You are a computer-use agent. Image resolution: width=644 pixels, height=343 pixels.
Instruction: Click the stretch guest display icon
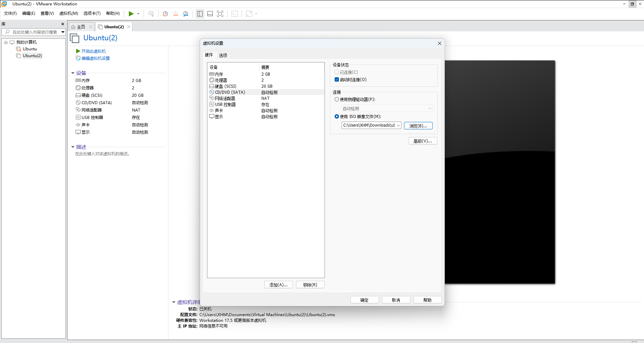point(249,14)
